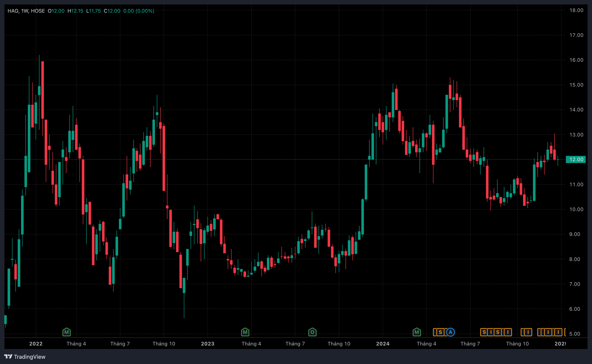Click the 5.00 price scale label
Screen dimensions: 592x364
574,334
